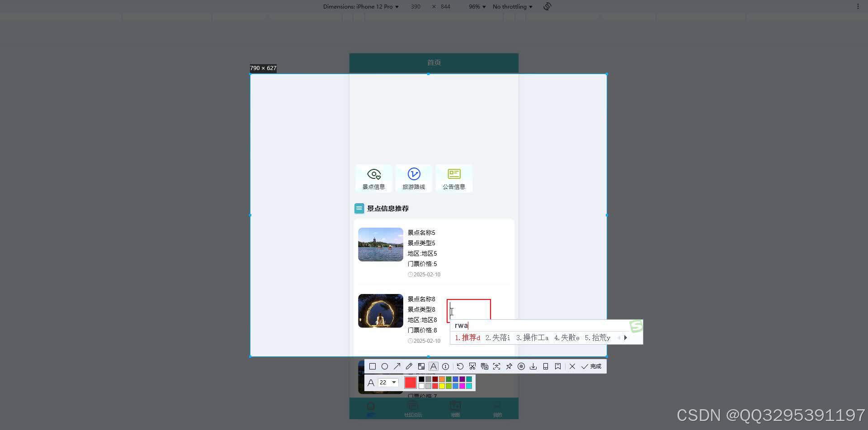The height and width of the screenshot is (430, 868).
Task: Select the mosaic blur tool
Action: click(x=421, y=366)
